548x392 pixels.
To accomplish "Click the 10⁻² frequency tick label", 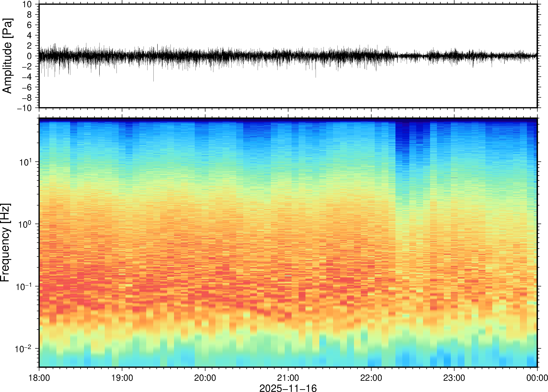I will 23,349.
